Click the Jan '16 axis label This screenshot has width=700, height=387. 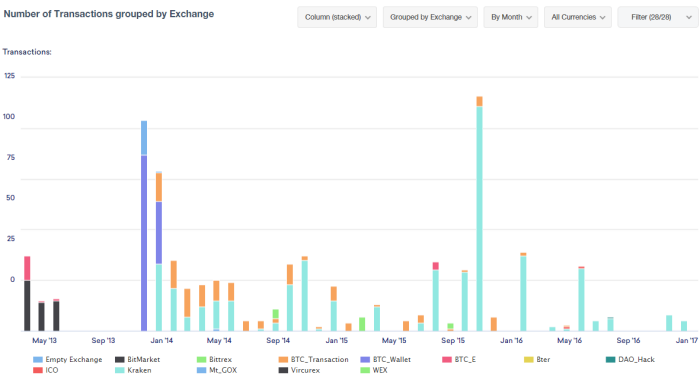coord(512,341)
